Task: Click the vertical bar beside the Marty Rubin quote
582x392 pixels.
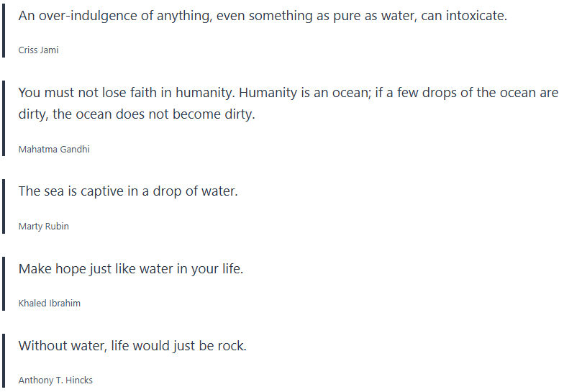Action: 3,207
